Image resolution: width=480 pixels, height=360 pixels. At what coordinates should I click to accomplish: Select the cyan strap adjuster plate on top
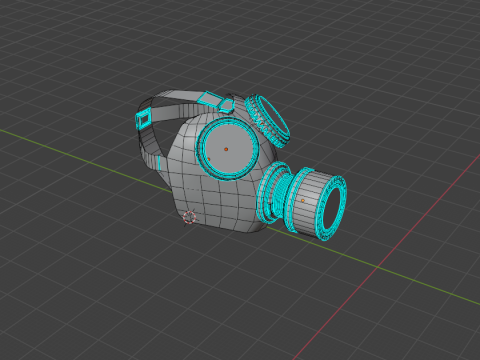[210, 99]
